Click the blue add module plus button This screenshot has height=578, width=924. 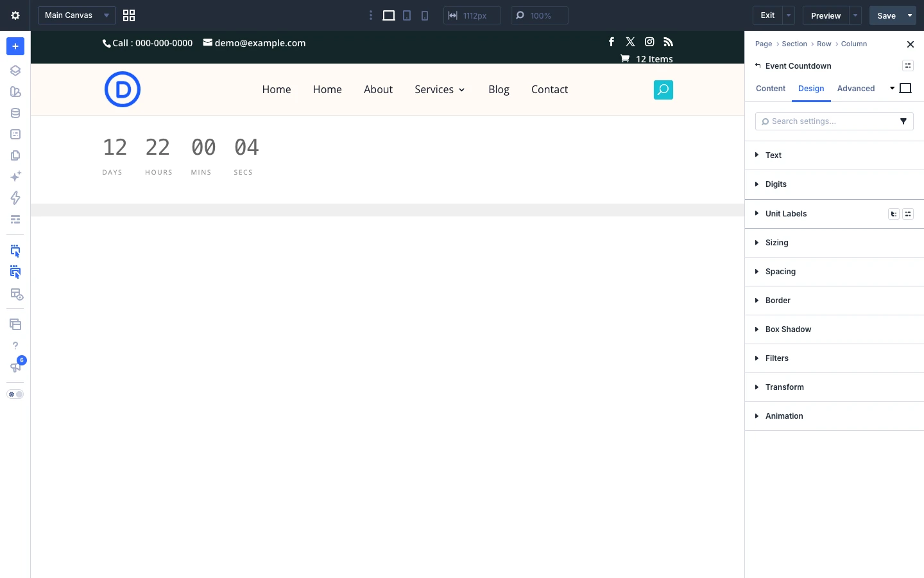(x=15, y=46)
